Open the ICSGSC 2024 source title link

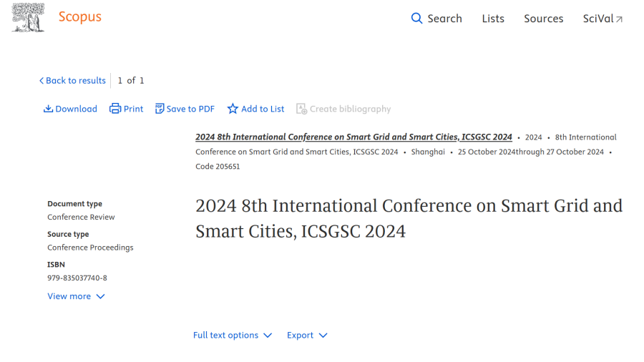[353, 137]
